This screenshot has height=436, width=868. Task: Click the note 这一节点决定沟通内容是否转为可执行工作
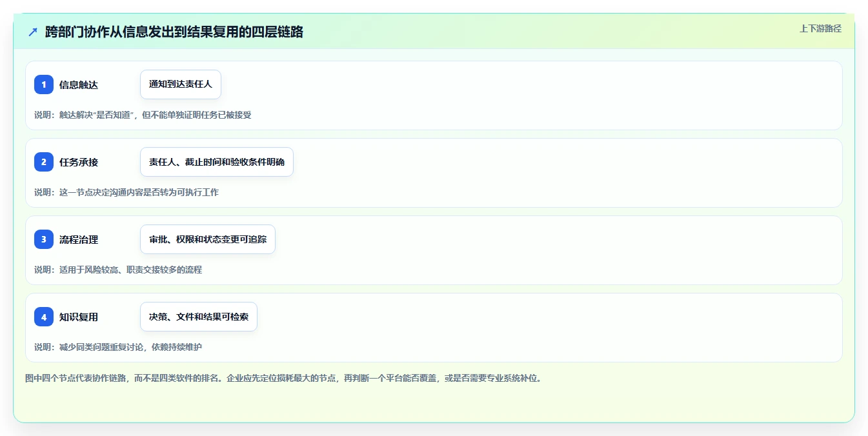[x=139, y=192]
